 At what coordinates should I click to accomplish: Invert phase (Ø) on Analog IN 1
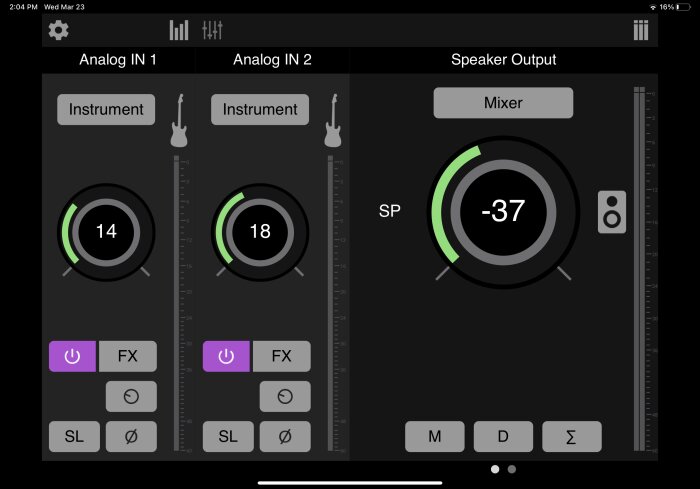pos(131,436)
